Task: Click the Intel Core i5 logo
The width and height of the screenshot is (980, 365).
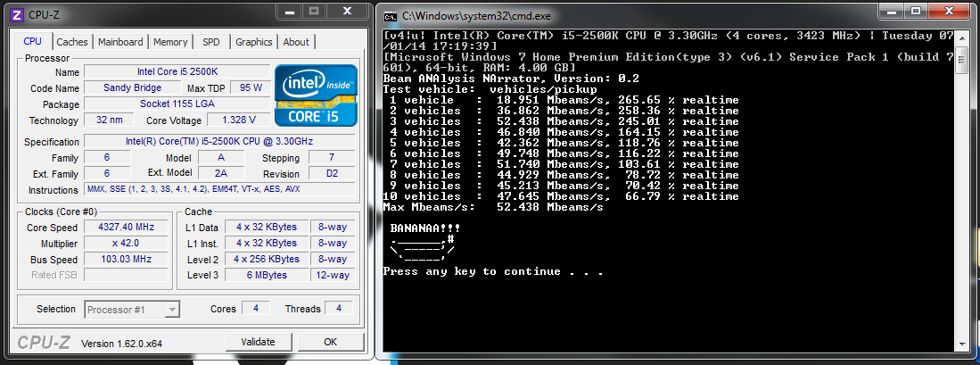Action: pos(316,95)
